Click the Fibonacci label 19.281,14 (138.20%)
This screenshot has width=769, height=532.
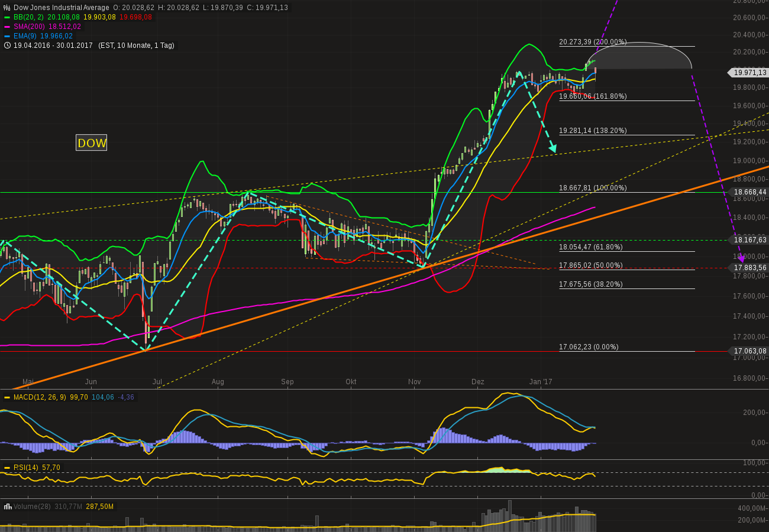pos(593,131)
